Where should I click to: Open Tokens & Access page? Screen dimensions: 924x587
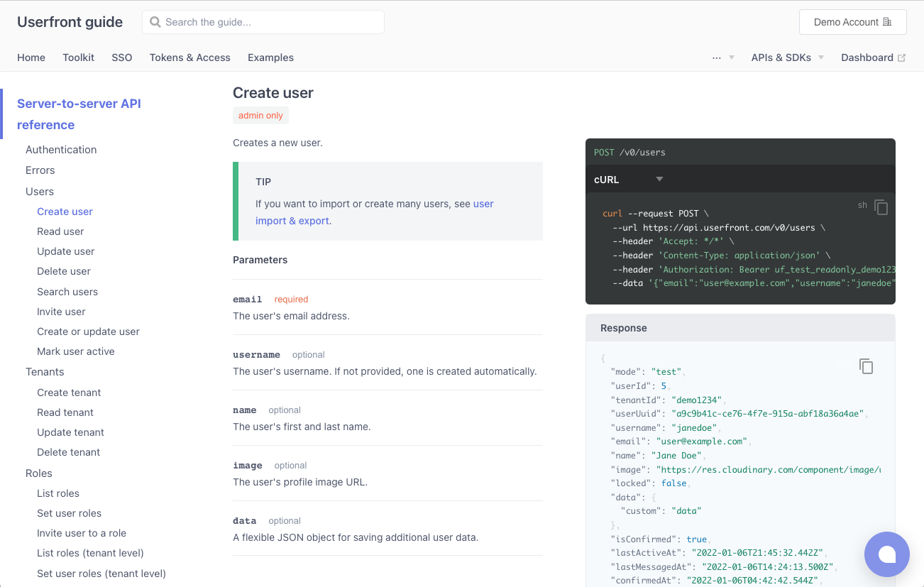(x=189, y=57)
